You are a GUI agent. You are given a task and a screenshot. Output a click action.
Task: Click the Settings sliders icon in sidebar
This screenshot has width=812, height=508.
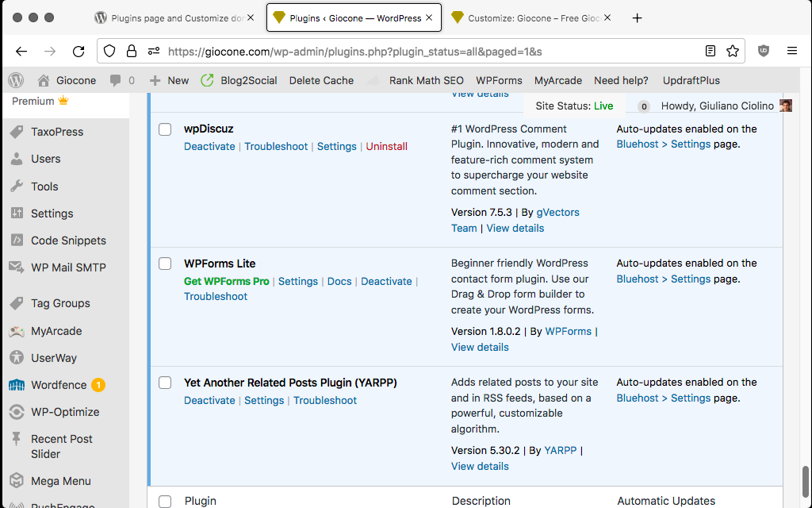coord(17,213)
